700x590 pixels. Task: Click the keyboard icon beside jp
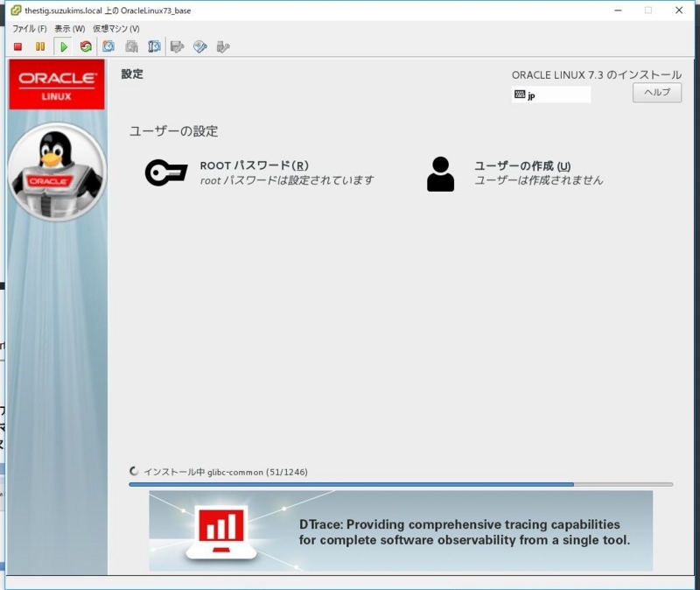point(520,95)
